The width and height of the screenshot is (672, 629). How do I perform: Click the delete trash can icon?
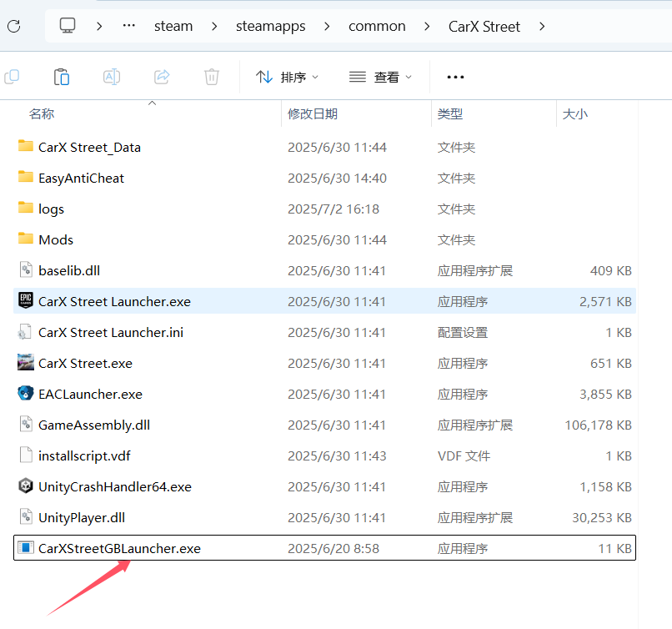(x=212, y=77)
